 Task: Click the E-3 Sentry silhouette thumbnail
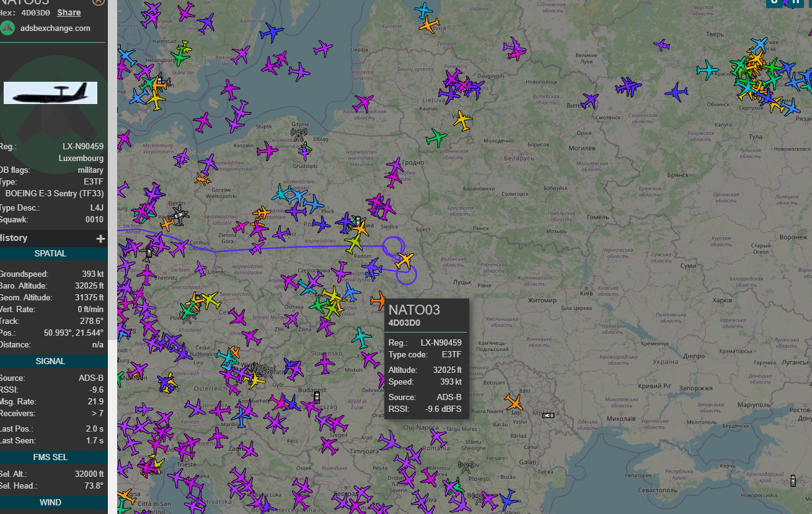pyautogui.click(x=50, y=93)
